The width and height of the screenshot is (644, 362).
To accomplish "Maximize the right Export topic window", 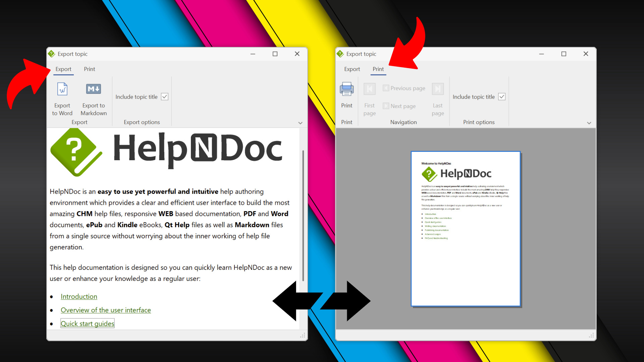I will 564,54.
